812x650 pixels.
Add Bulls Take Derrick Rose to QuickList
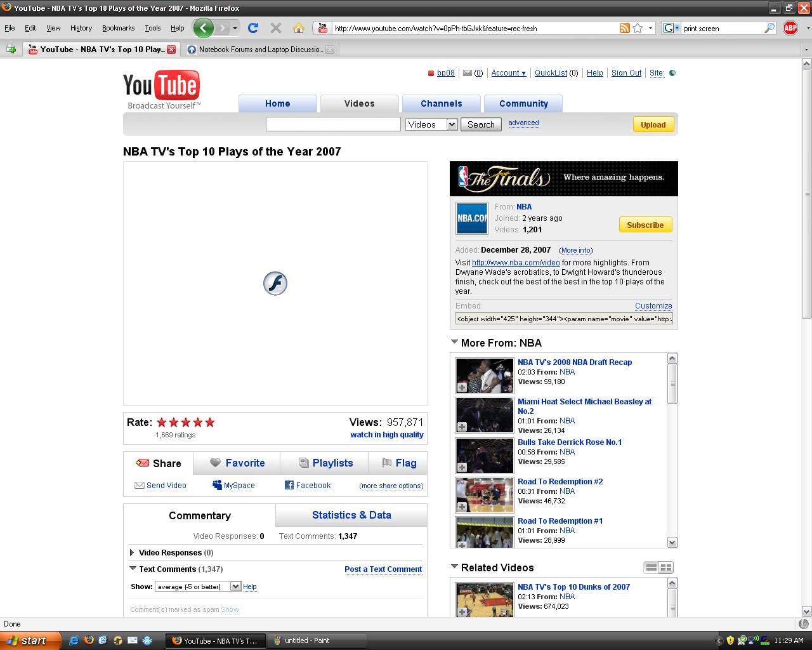coord(462,467)
